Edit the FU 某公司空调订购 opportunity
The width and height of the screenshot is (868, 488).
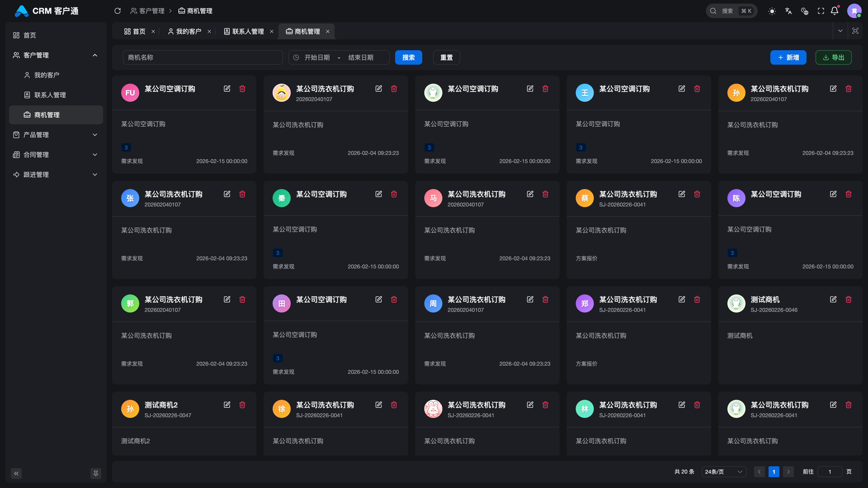227,89
